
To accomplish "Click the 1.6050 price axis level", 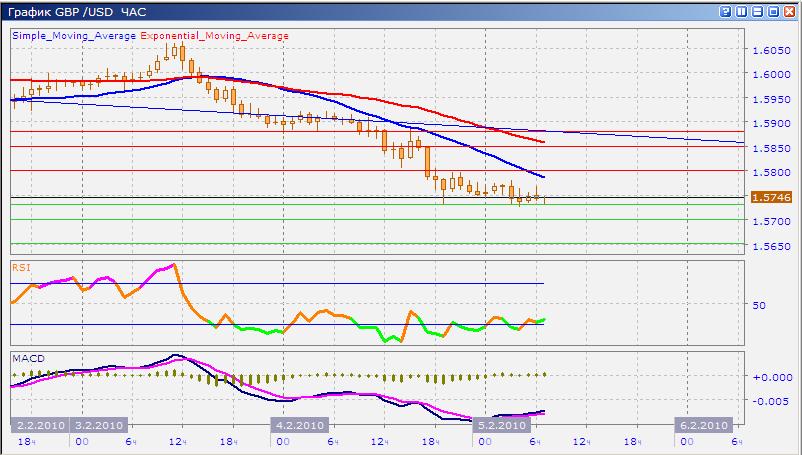I will tap(771, 50).
